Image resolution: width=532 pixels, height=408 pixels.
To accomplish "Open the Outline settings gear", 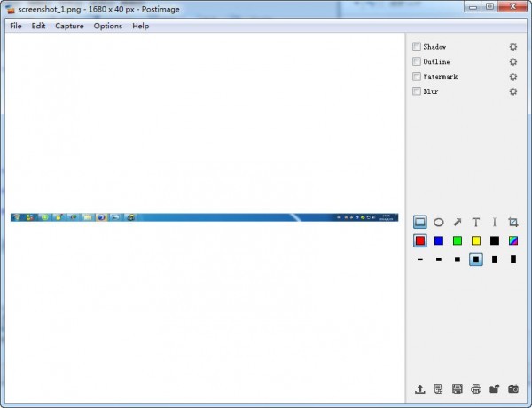I will click(x=512, y=61).
